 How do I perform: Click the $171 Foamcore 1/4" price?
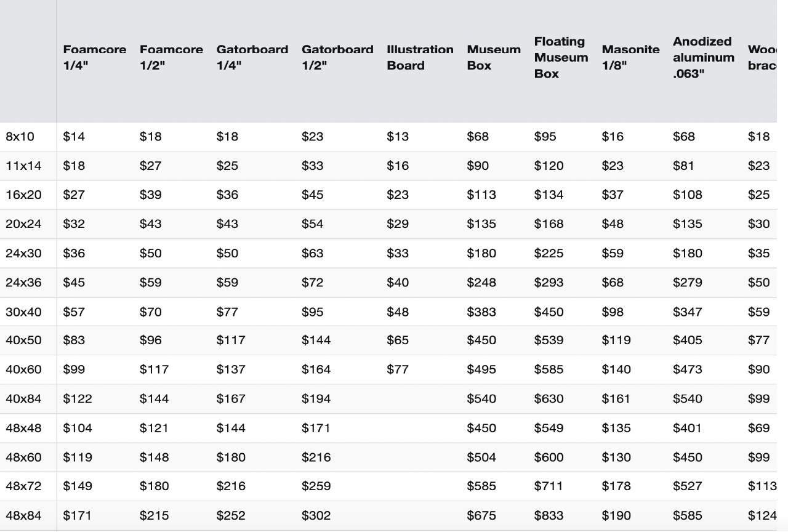point(77,515)
